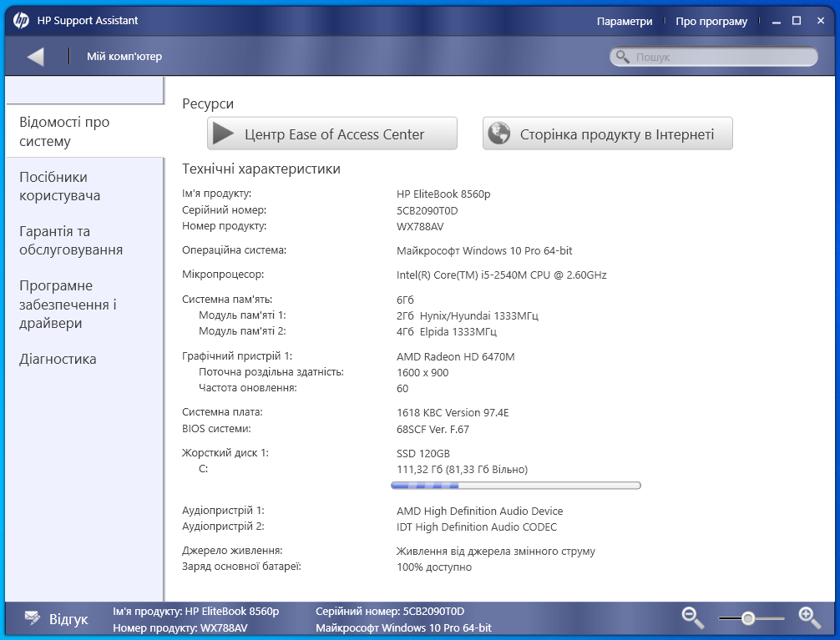This screenshot has width=840, height=640.
Task: Click the AMD High Definition Audio Device value
Action: (x=479, y=511)
